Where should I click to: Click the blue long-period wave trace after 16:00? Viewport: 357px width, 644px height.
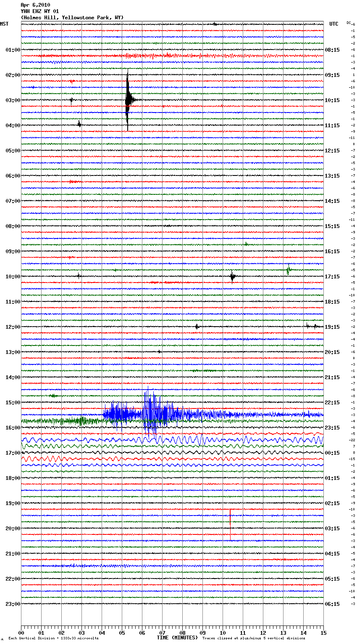pyautogui.click(x=172, y=440)
